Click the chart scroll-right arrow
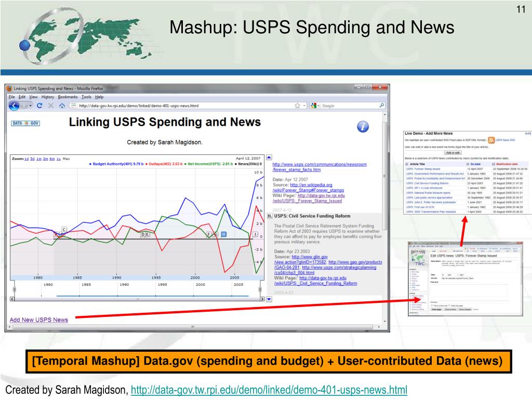Screen dimensions: 532x399 262,299
